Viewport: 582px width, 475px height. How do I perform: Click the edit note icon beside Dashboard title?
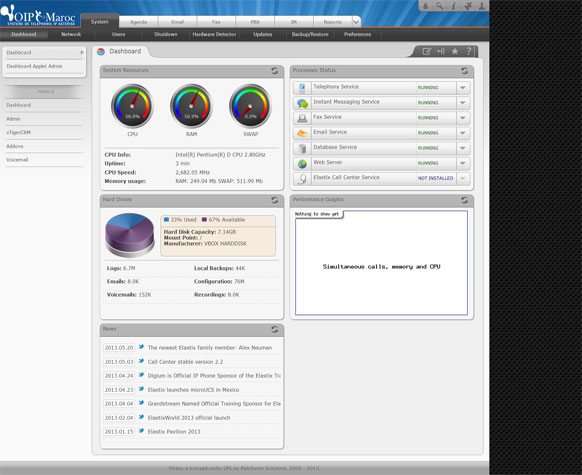pos(426,51)
